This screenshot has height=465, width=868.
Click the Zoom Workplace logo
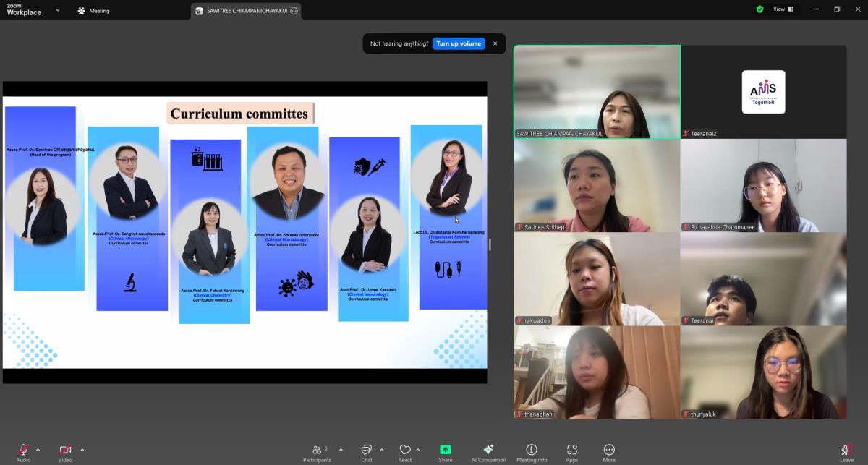pyautogui.click(x=25, y=9)
